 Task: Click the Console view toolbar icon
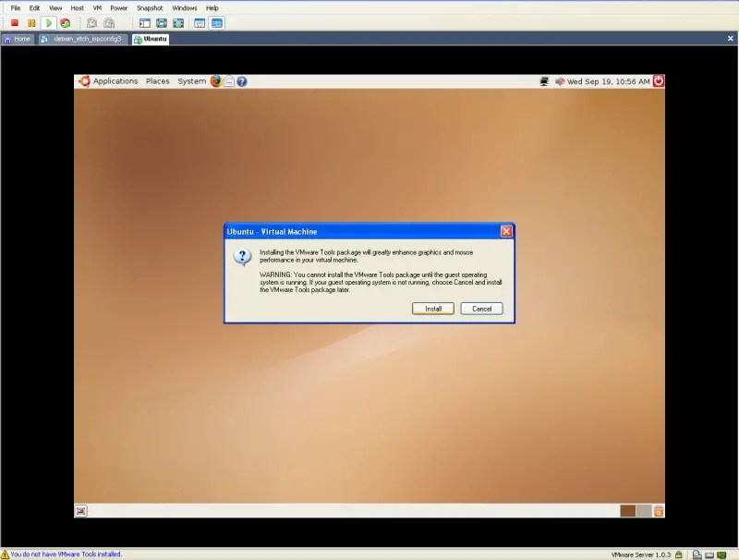[217, 22]
